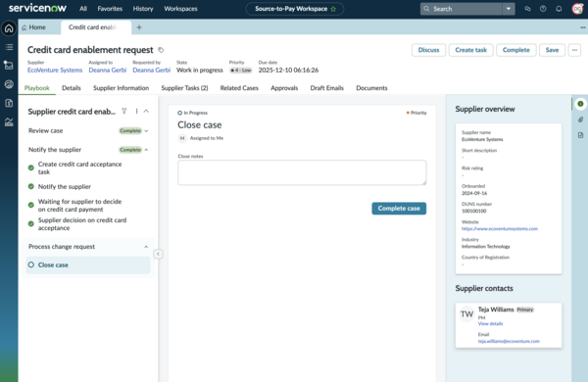This screenshot has height=382, width=588.
Task: Open the user avatar menu
Action: [x=577, y=9]
